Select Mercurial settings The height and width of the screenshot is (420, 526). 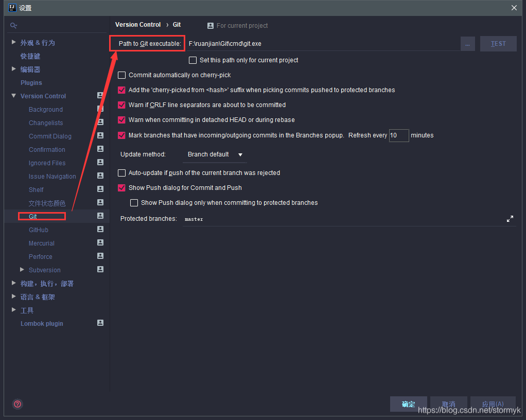pyautogui.click(x=42, y=243)
